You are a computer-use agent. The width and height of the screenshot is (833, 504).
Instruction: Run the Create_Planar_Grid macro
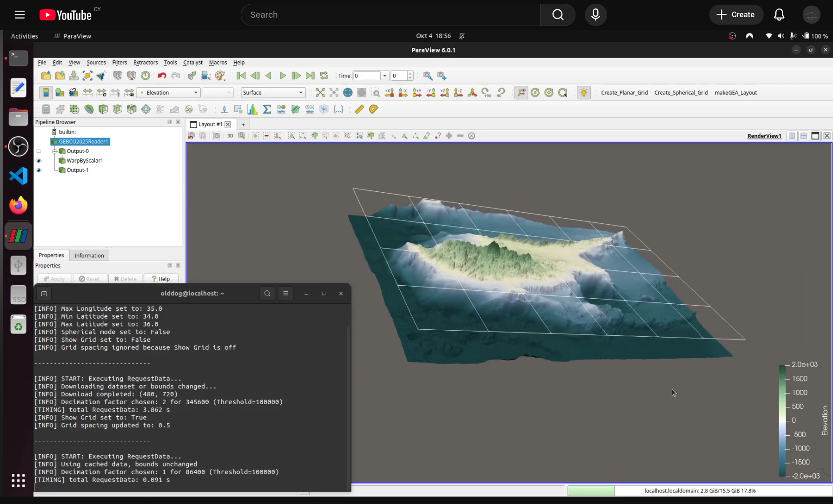click(624, 92)
